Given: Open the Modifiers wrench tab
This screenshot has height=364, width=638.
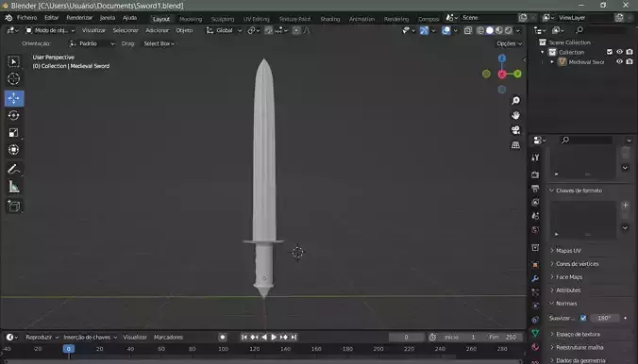Looking at the screenshot, I should [x=535, y=278].
